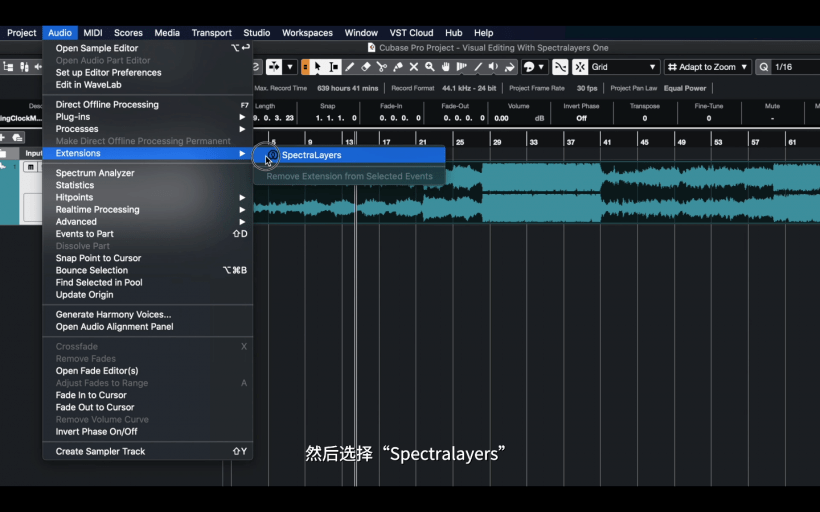Click Set up Editor Preferences
The height and width of the screenshot is (512, 820).
click(x=149, y=73)
